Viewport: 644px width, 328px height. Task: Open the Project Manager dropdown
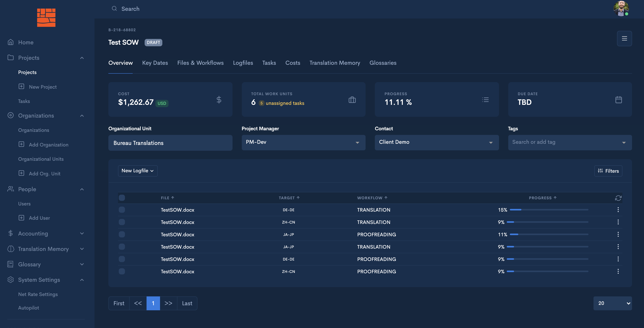357,142
